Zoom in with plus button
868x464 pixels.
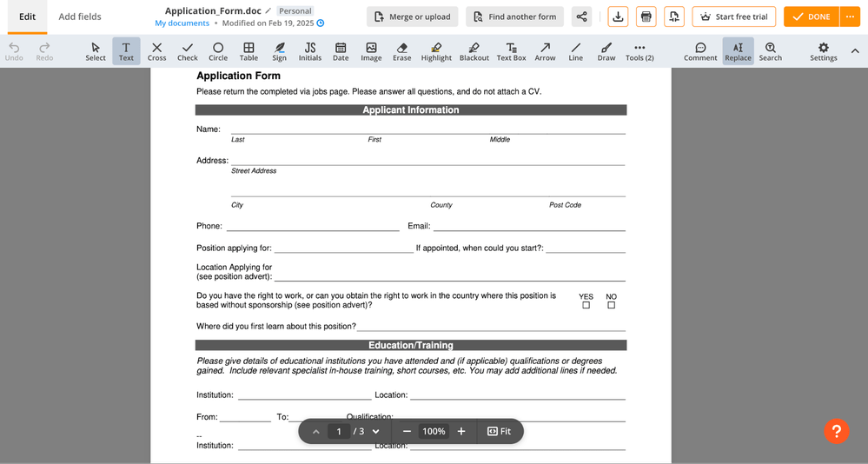tap(461, 431)
